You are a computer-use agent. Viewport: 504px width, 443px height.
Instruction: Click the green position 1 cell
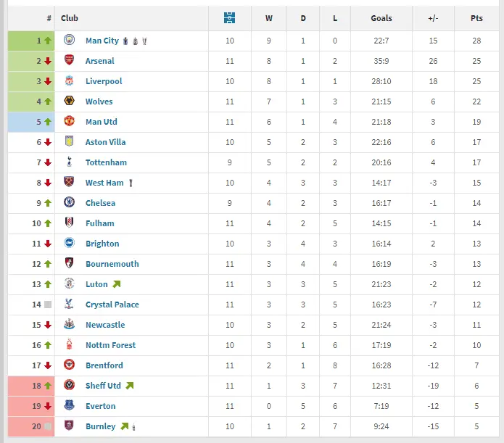click(x=30, y=41)
